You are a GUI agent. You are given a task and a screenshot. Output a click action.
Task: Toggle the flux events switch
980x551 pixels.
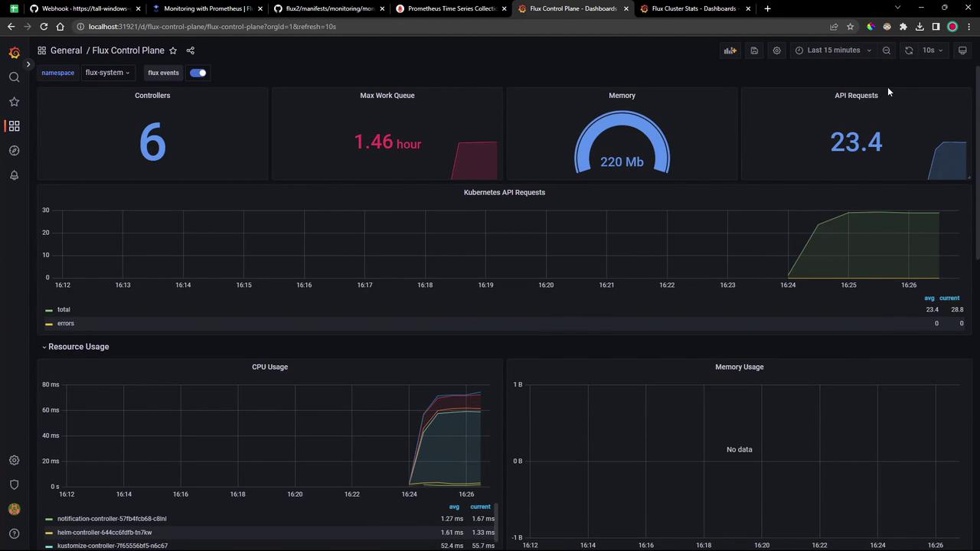[x=198, y=73]
